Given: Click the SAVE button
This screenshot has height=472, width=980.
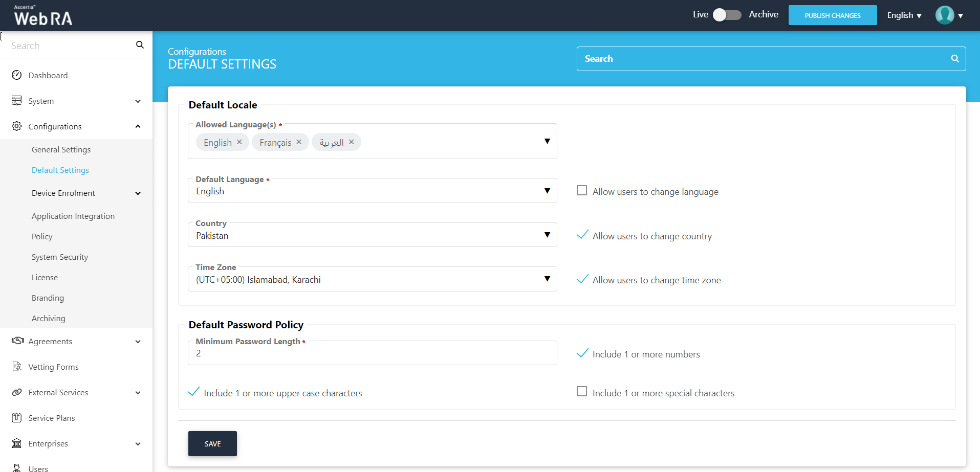Looking at the screenshot, I should [x=212, y=443].
